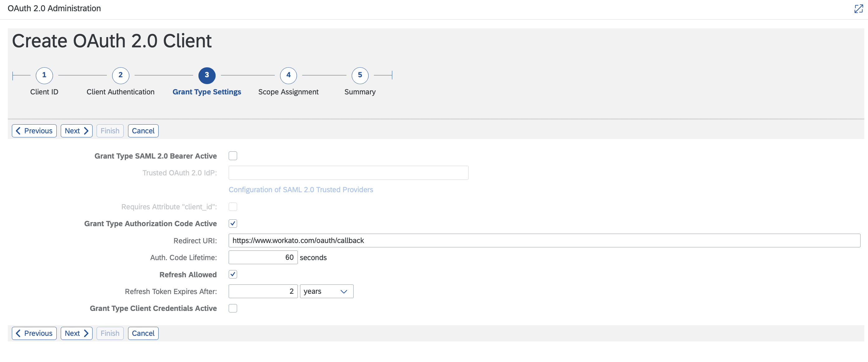Open Configuration of SAML 2.0 Trusted Providers
This screenshot has width=868, height=362.
coord(301,189)
